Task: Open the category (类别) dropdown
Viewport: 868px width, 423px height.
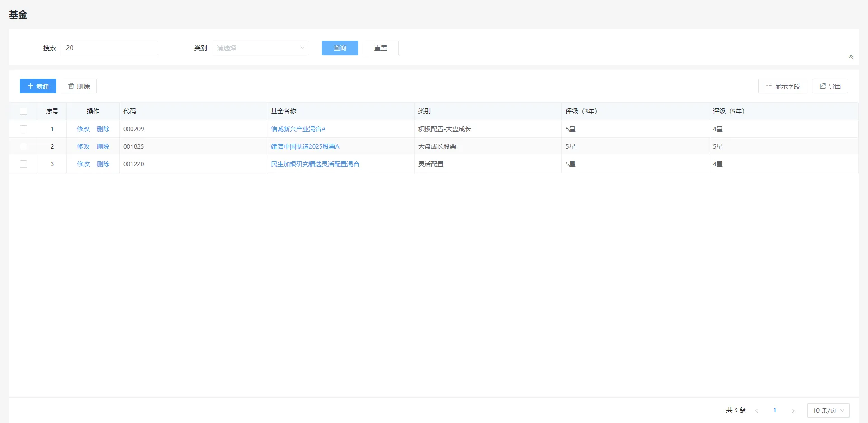Action: tap(260, 48)
